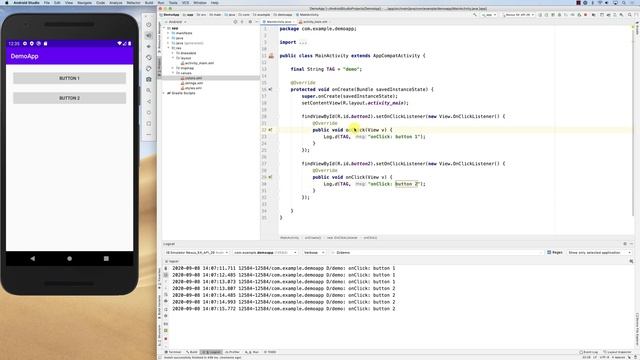Image resolution: width=640 pixels, height=360 pixels.
Task: Open the Build menu
Action: (149, 2)
